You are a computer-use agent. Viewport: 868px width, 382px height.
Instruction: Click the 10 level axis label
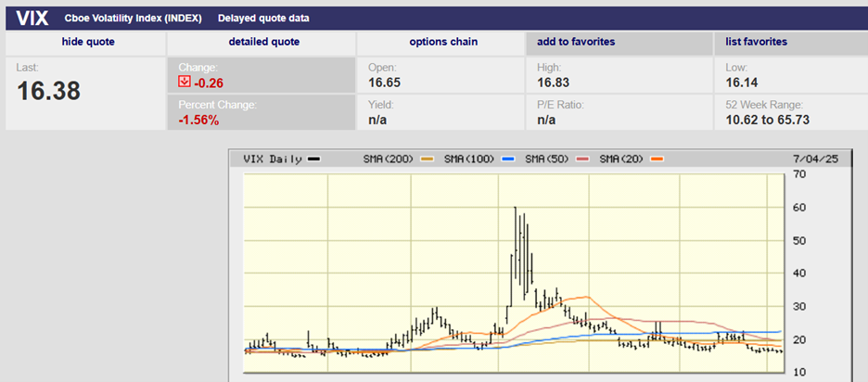pyautogui.click(x=798, y=372)
